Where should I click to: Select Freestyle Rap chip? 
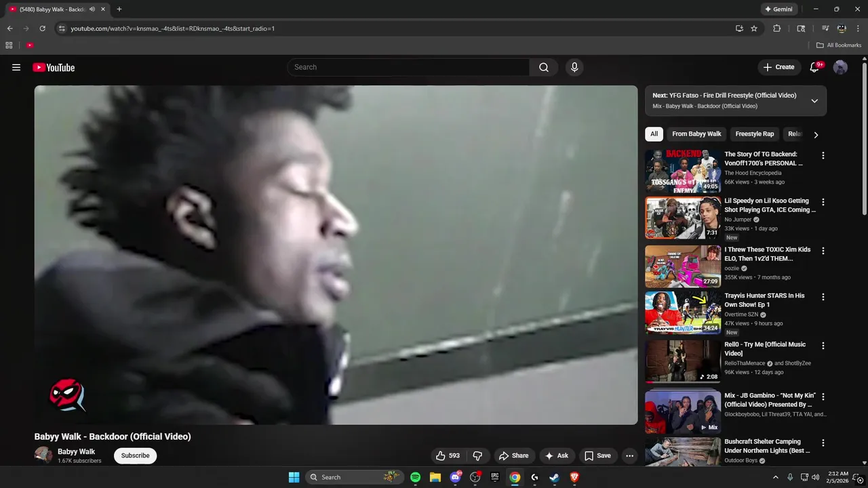[754, 134]
